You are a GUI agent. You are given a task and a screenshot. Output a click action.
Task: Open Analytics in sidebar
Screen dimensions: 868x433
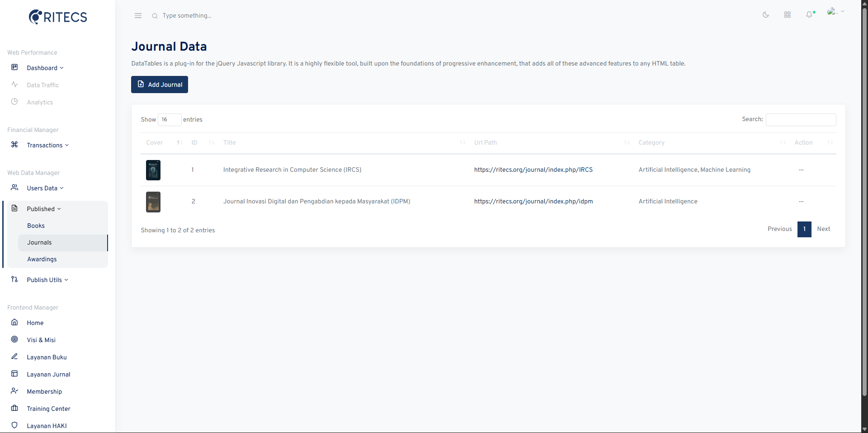tap(40, 102)
